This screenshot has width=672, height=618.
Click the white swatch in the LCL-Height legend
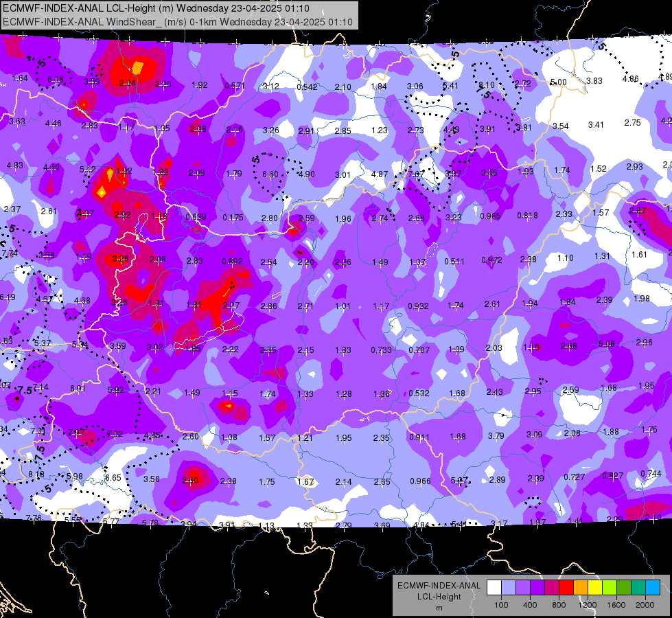point(494,587)
